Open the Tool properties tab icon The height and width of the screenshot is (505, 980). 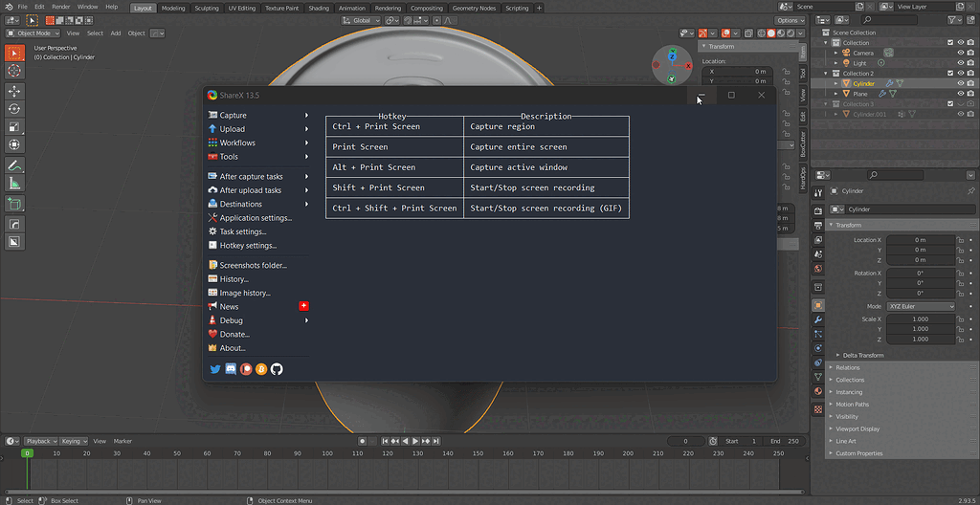click(x=818, y=193)
